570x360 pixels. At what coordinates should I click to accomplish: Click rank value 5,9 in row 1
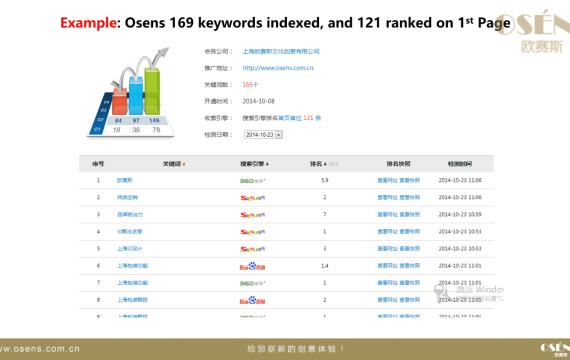(x=325, y=180)
